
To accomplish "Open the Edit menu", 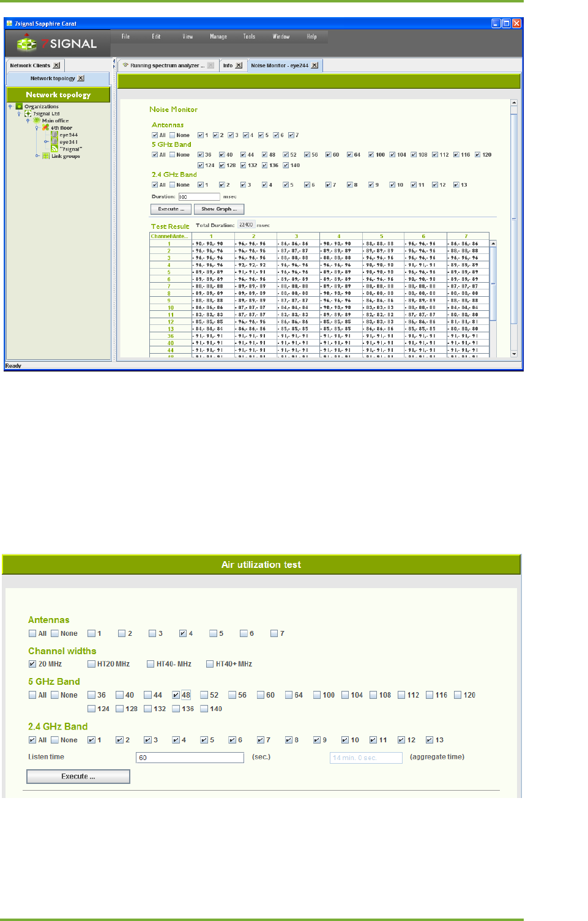I will (x=156, y=37).
